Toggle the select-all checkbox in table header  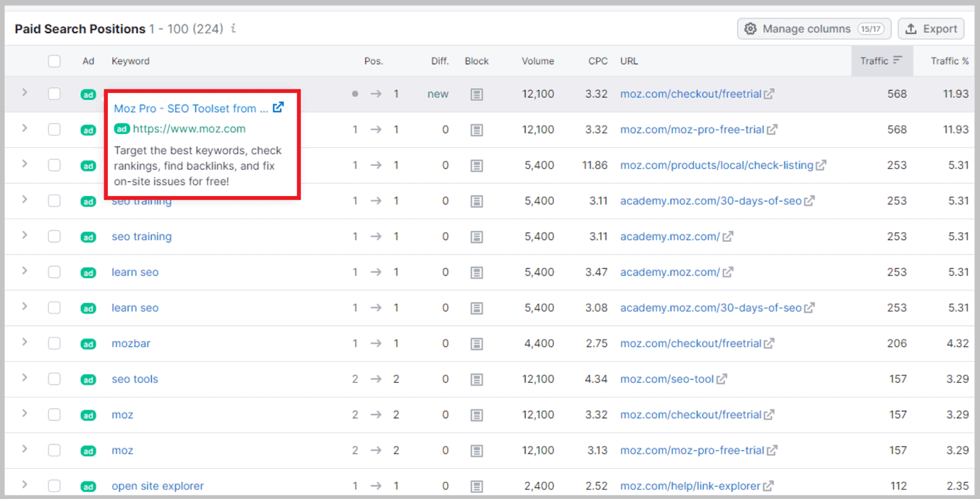click(55, 61)
